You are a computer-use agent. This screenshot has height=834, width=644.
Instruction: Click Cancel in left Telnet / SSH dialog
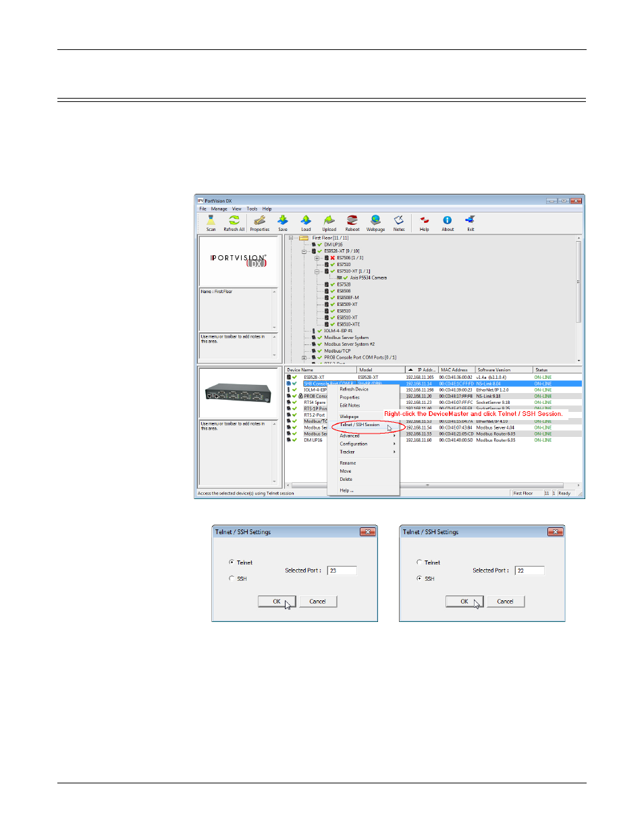pos(317,601)
